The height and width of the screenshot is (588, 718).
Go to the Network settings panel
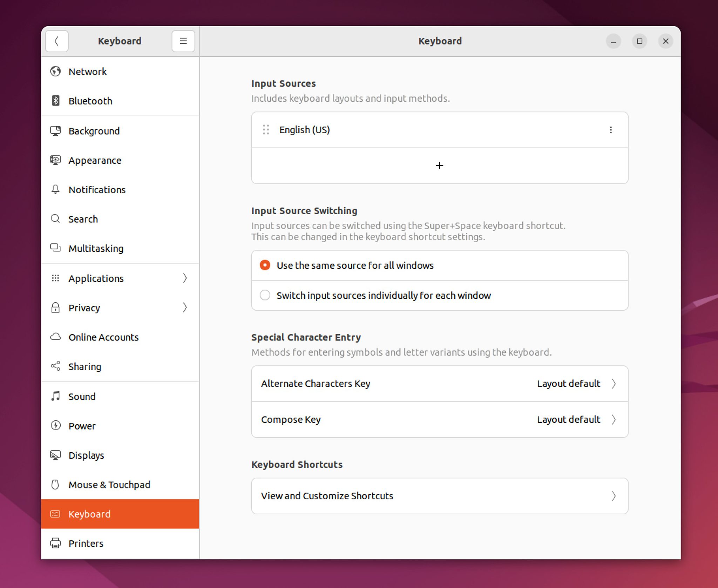click(88, 72)
